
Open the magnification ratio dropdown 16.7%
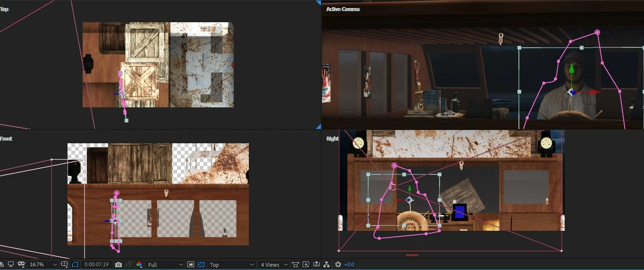43,265
